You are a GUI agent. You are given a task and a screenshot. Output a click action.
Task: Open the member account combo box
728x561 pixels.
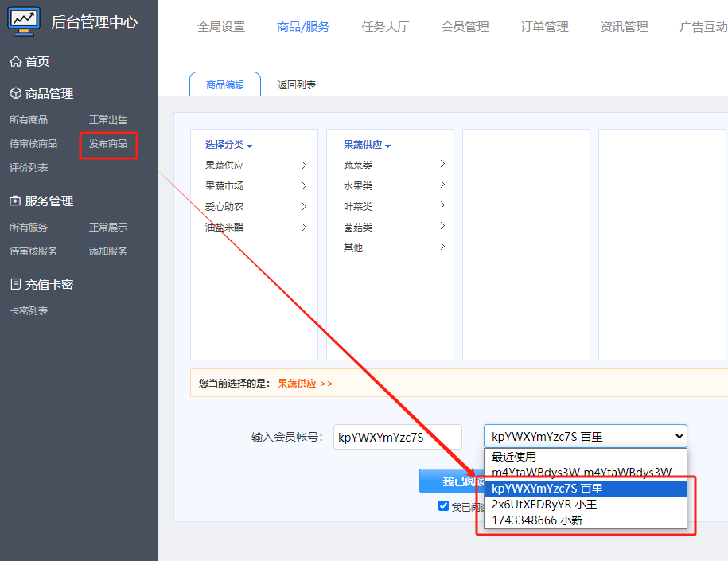tap(586, 437)
